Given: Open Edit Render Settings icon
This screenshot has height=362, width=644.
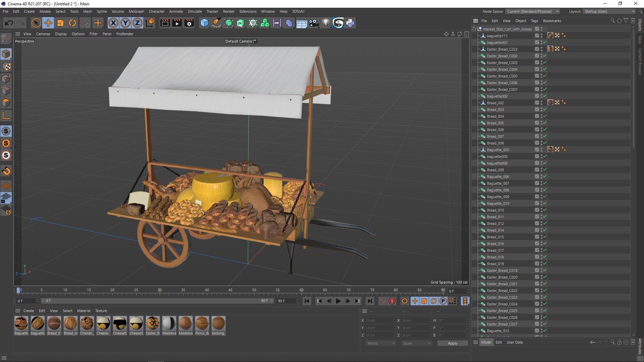Looking at the screenshot, I should (x=190, y=23).
